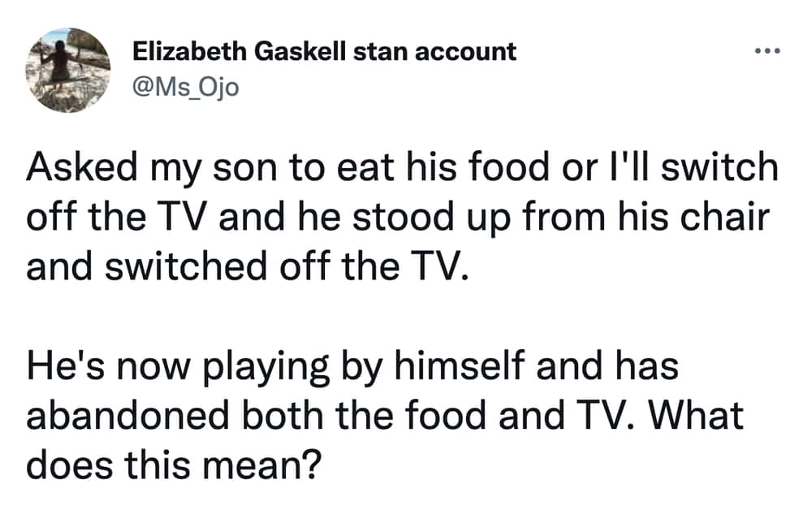The image size is (812, 523).
Task: Open the Elizabeth Gaskell stan account profile
Action: pos(325,52)
